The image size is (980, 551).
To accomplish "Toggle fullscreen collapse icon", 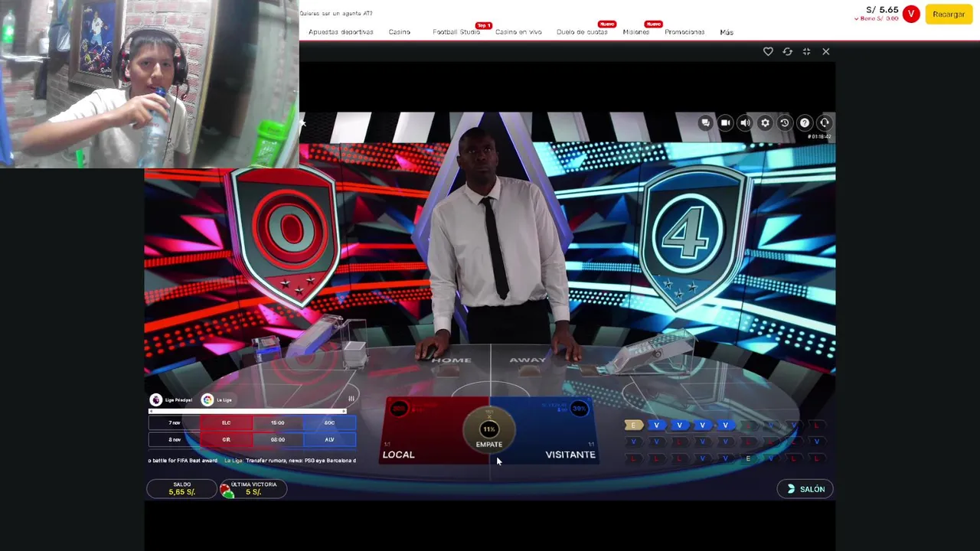I will pyautogui.click(x=806, y=51).
